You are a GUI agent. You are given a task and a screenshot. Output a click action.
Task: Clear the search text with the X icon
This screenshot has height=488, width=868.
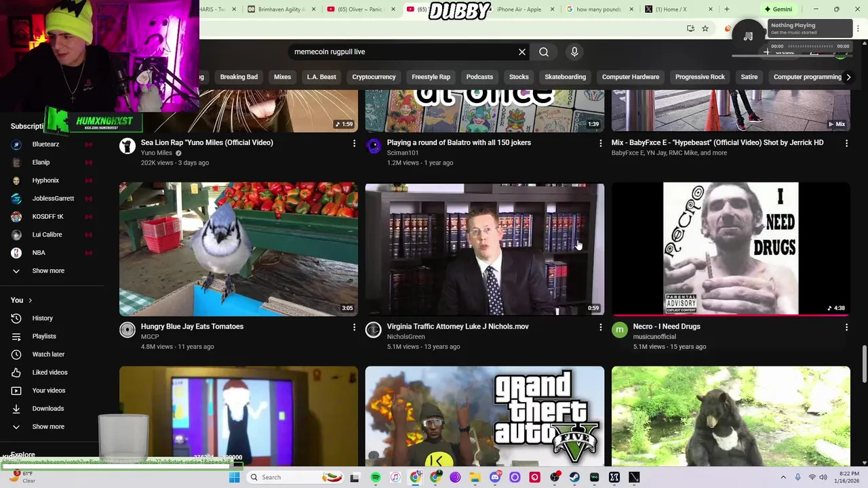pyautogui.click(x=522, y=52)
